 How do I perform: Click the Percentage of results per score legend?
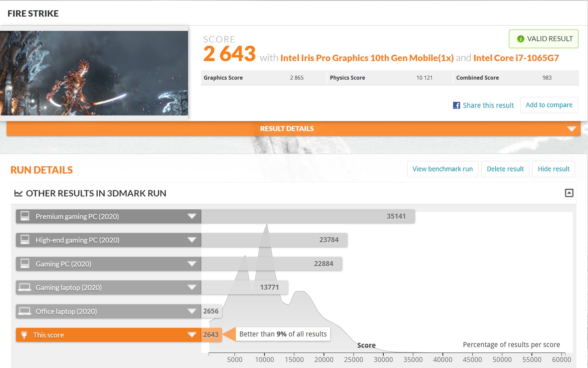click(x=511, y=345)
